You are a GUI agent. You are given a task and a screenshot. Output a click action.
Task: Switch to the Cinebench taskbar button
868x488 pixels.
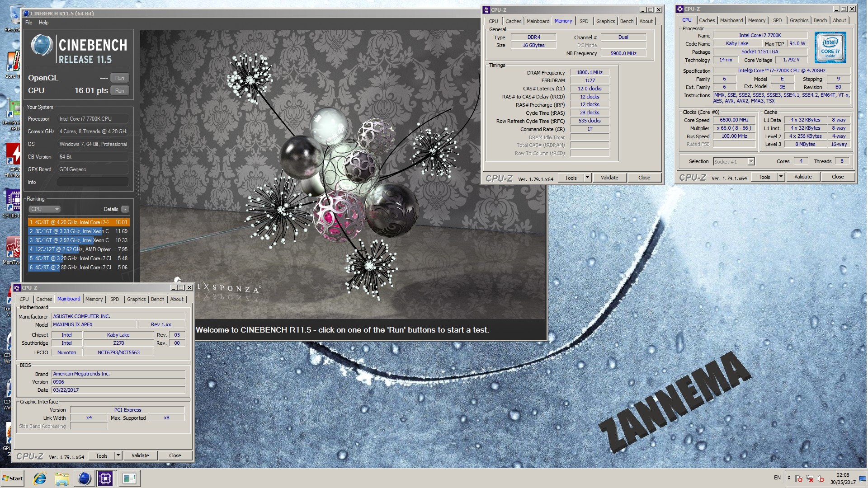[x=84, y=479]
